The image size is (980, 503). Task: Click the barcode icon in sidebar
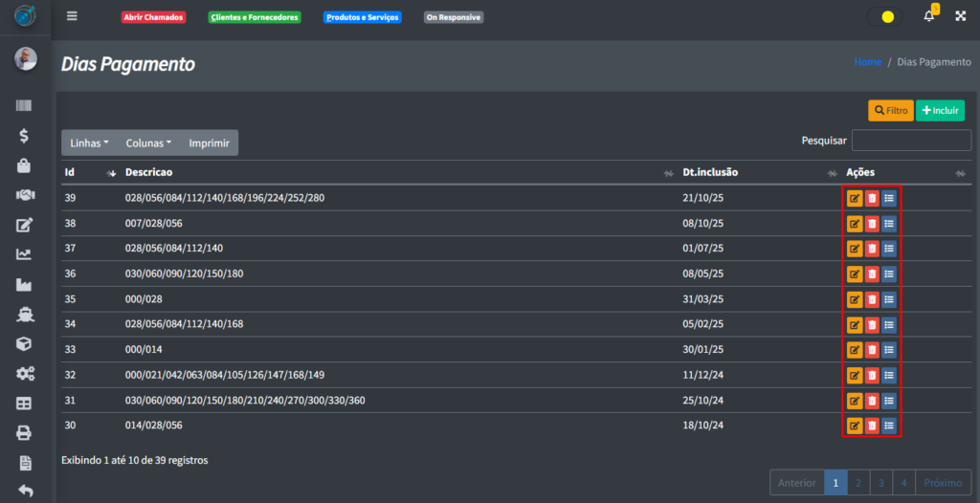[x=25, y=106]
